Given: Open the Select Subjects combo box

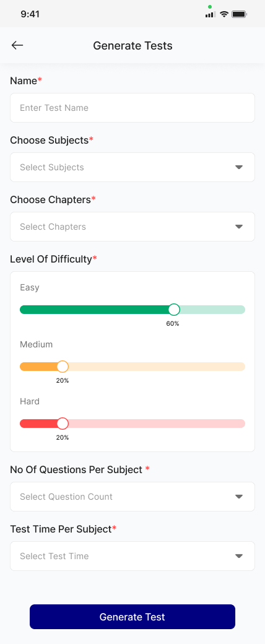Looking at the screenshot, I should (x=132, y=167).
